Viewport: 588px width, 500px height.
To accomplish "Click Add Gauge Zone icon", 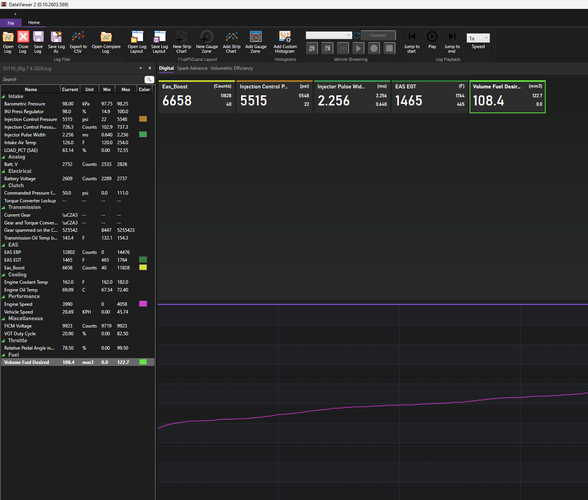I will click(256, 42).
